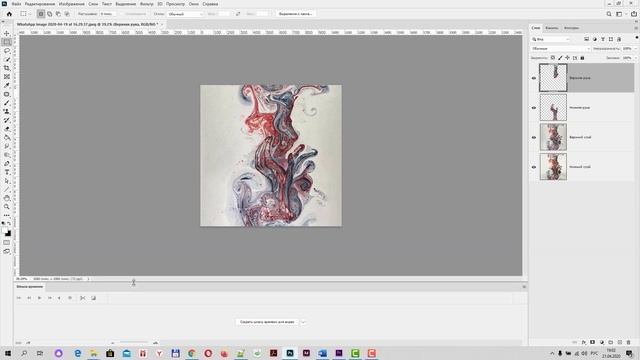
Task: Click the Add to selection mode icon
Action: pyautogui.click(x=50, y=14)
